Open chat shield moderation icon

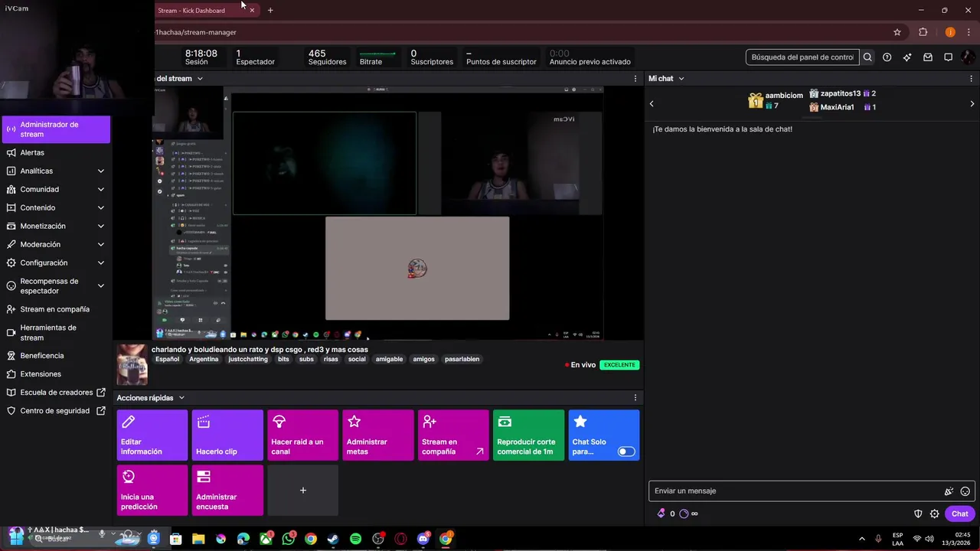[x=918, y=514]
